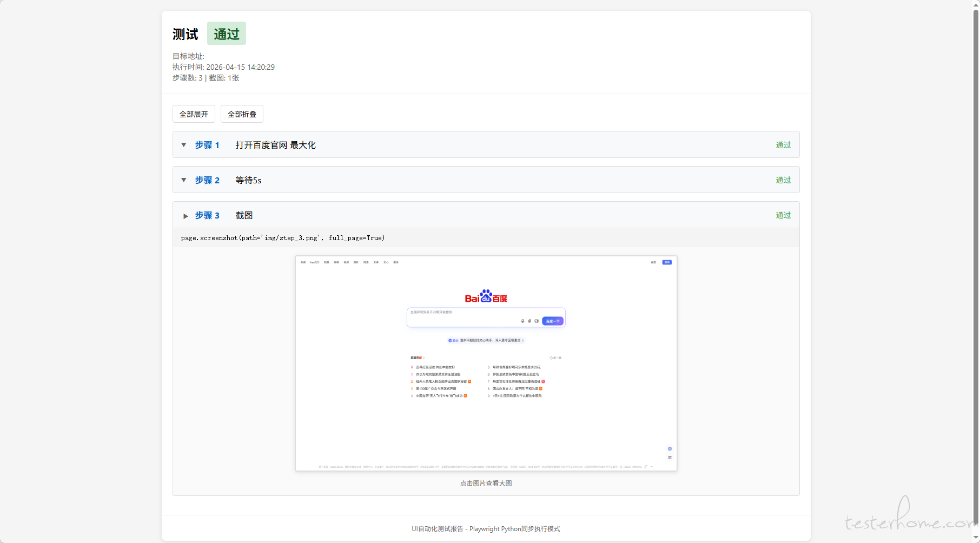
Task: Click the blue 步骤 3 label
Action: 207,215
